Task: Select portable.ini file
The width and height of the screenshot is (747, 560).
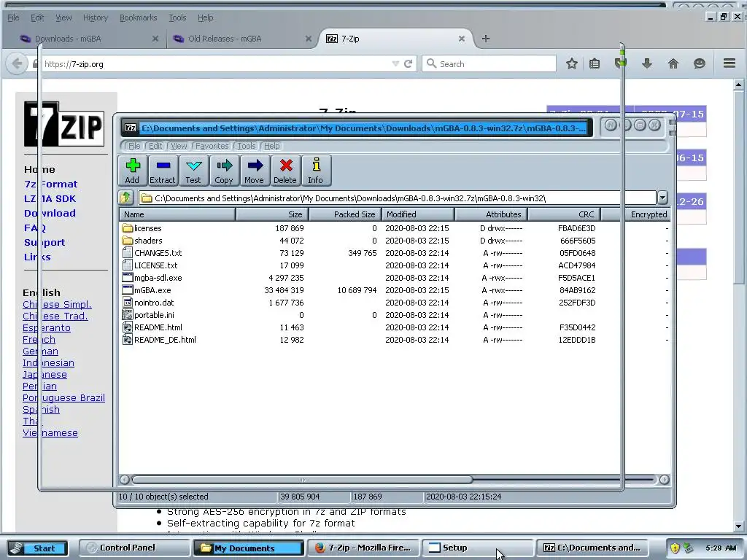Action: [154, 315]
